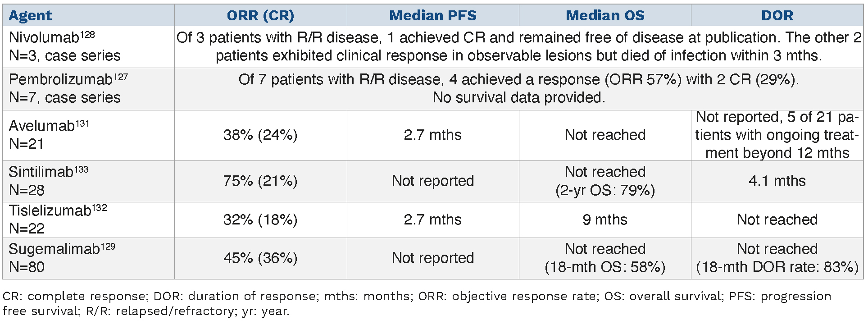Select the Avelumab 38% (24%) response cell
868x325 pixels.
click(260, 135)
